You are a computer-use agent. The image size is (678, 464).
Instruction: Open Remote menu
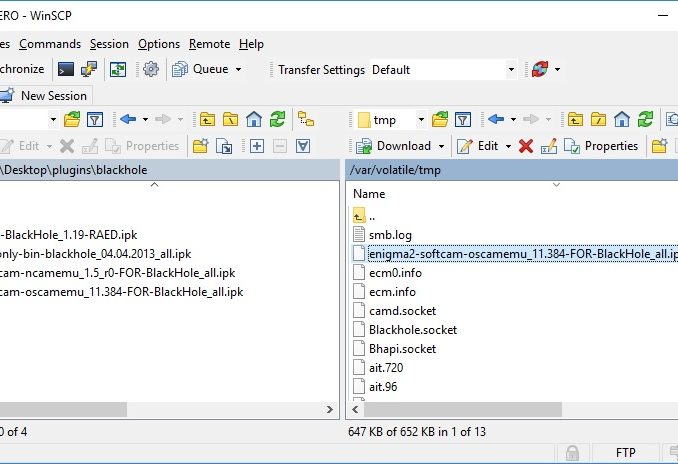click(x=209, y=44)
